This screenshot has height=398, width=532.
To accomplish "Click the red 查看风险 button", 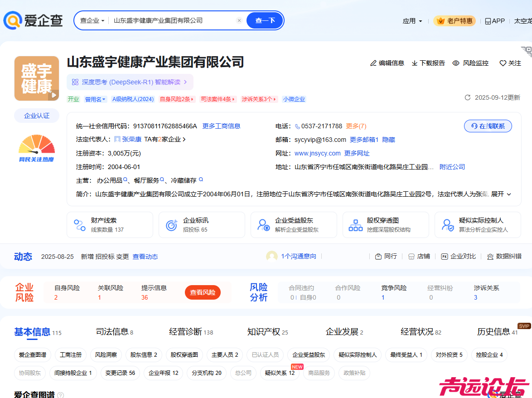I will [203, 292].
